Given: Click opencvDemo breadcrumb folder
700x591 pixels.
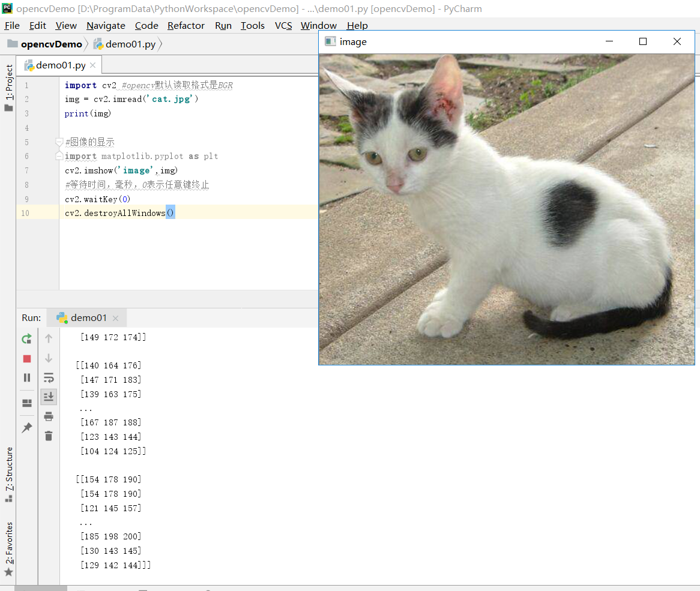Looking at the screenshot, I should point(45,44).
